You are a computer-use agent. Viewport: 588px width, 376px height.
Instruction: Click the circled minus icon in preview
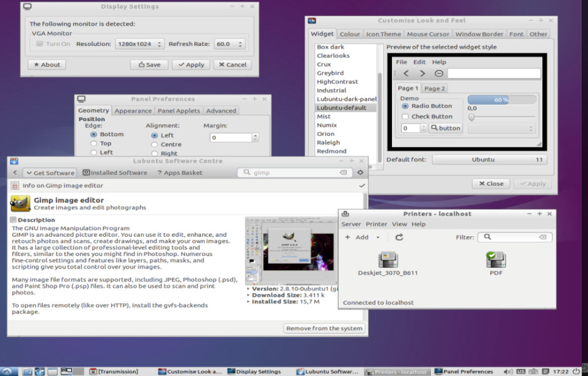pos(439,73)
